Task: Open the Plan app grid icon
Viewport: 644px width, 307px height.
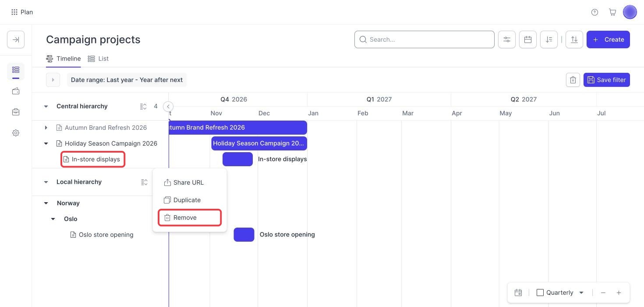Action: click(x=14, y=12)
